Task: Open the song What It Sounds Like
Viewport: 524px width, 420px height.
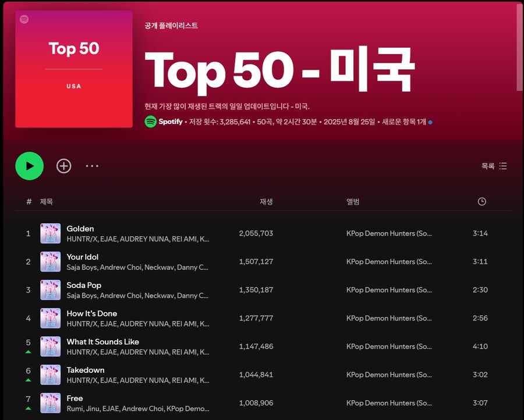Action: coord(102,342)
